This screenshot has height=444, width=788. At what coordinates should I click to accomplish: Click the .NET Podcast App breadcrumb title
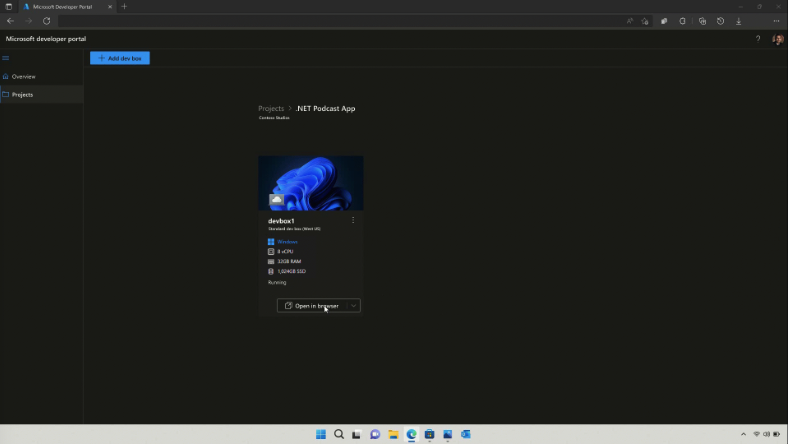(325, 109)
